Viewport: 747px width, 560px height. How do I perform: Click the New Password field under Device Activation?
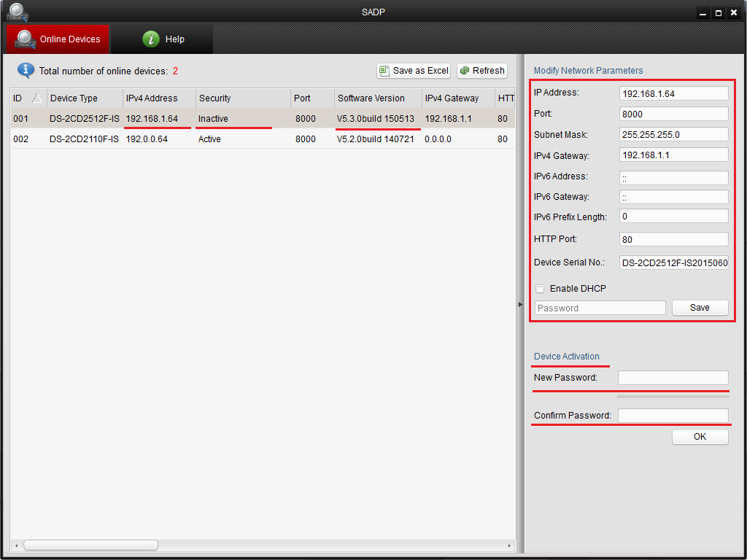coord(673,377)
